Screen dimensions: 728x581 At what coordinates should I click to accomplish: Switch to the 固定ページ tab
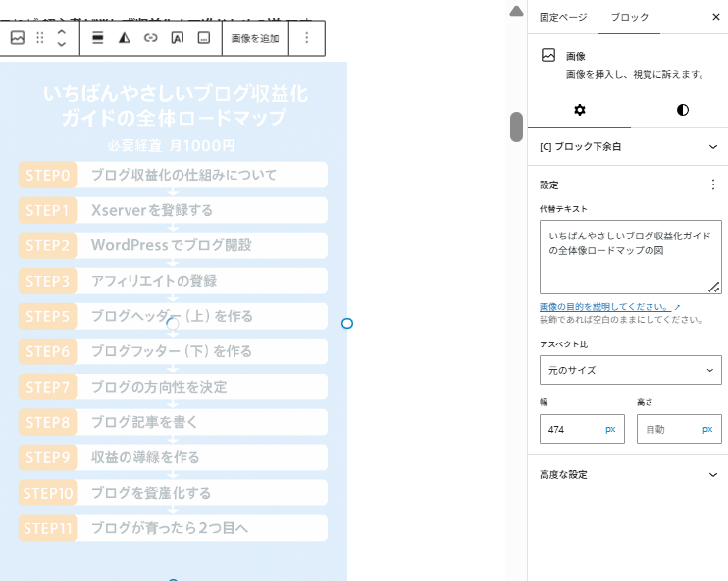563,18
